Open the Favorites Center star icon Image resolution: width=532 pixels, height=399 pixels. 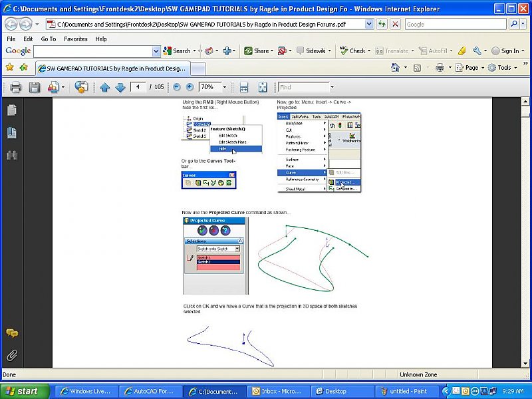[9, 67]
